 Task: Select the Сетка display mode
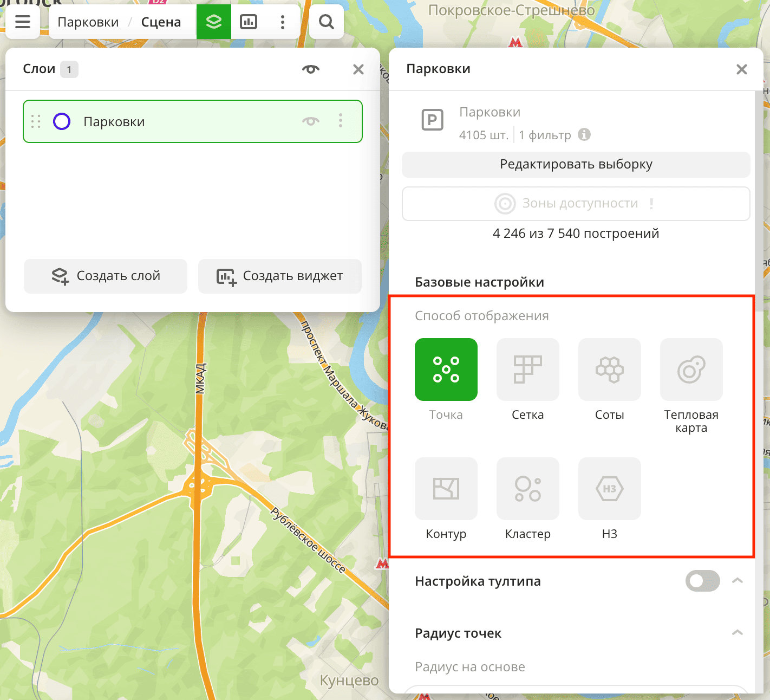click(x=527, y=370)
